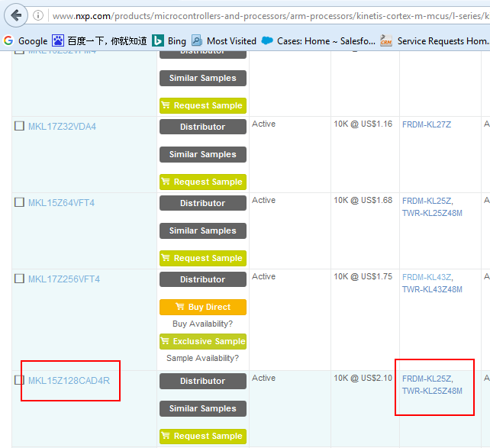490x448 pixels.
Task: Click Distributor for MKL17Z32VDA4
Action: pyautogui.click(x=203, y=127)
